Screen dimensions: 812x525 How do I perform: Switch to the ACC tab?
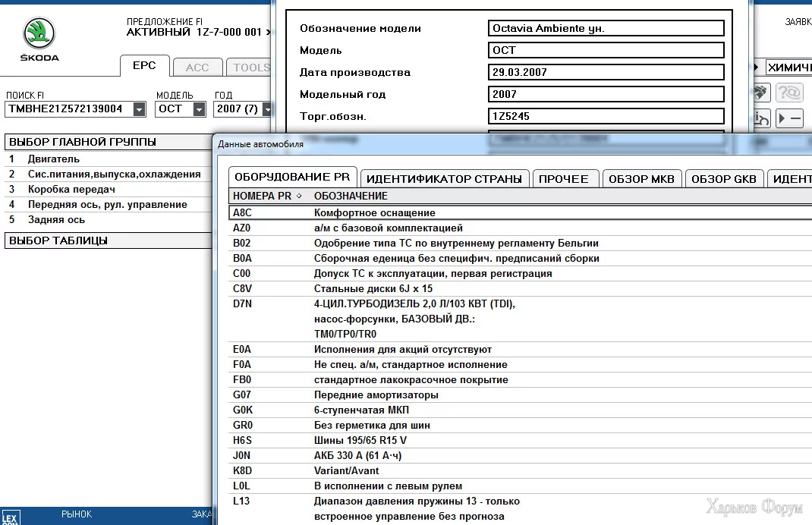pyautogui.click(x=197, y=68)
